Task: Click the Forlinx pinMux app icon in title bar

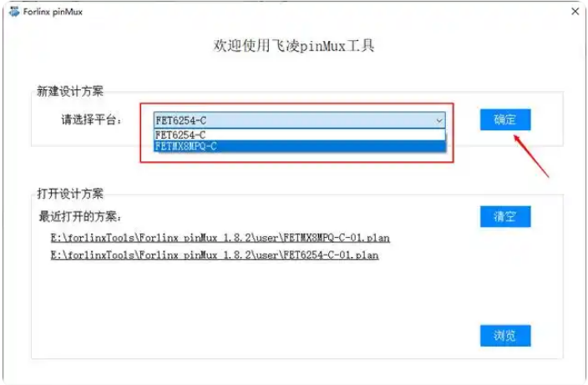Action: (14, 12)
